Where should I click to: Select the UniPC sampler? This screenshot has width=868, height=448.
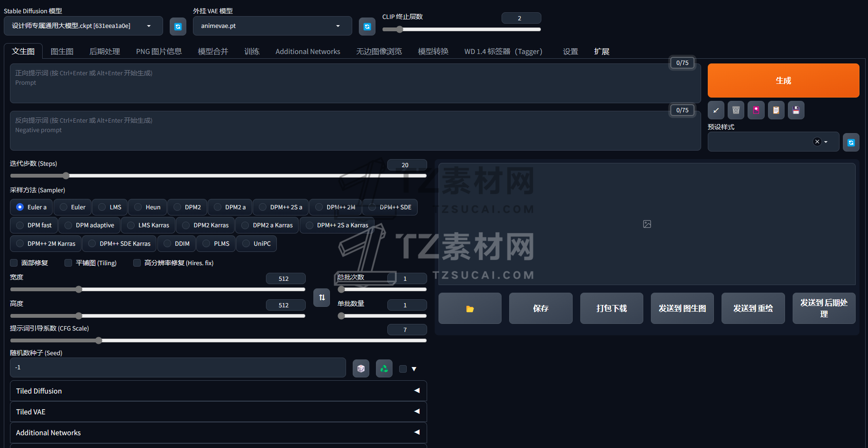256,243
